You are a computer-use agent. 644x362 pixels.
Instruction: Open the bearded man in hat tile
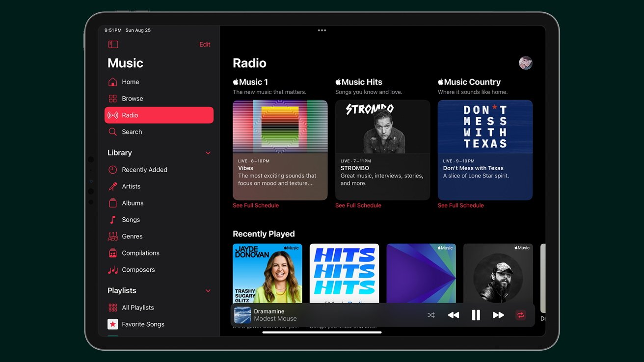click(498, 274)
